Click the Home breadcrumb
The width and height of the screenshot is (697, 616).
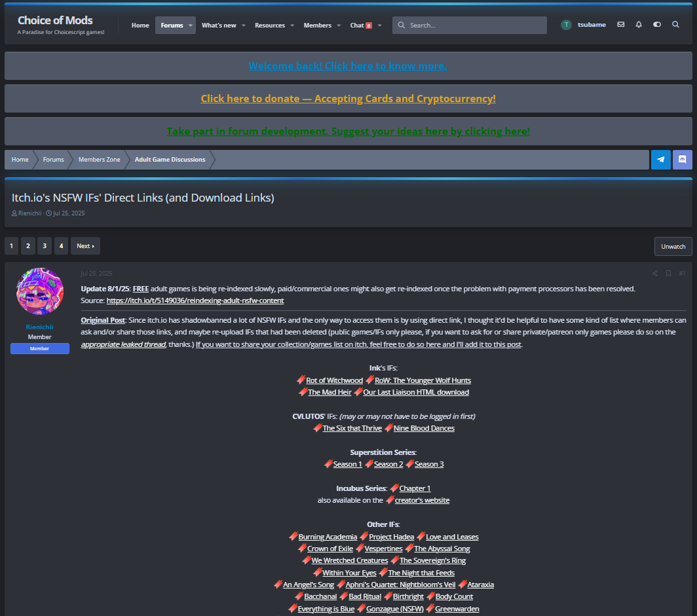(20, 160)
